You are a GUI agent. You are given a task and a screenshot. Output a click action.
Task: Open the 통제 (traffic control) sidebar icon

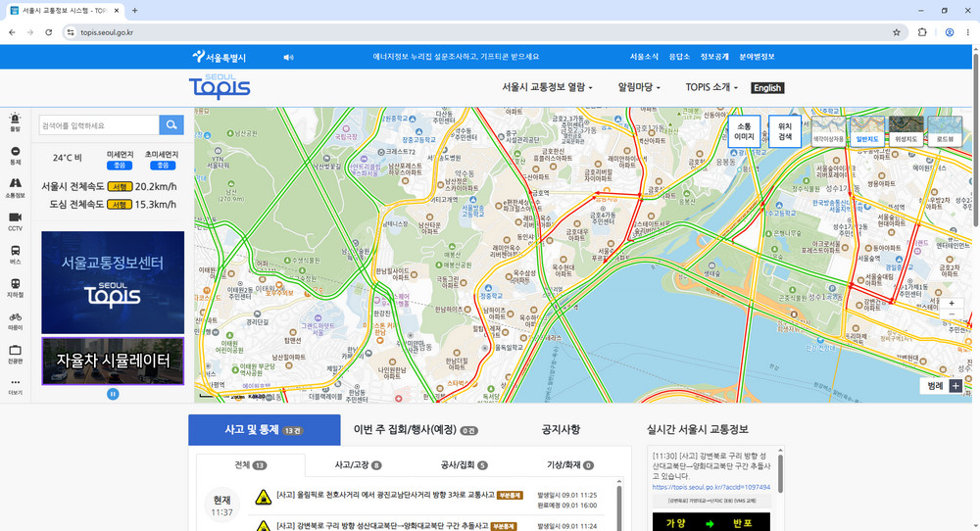tap(15, 156)
